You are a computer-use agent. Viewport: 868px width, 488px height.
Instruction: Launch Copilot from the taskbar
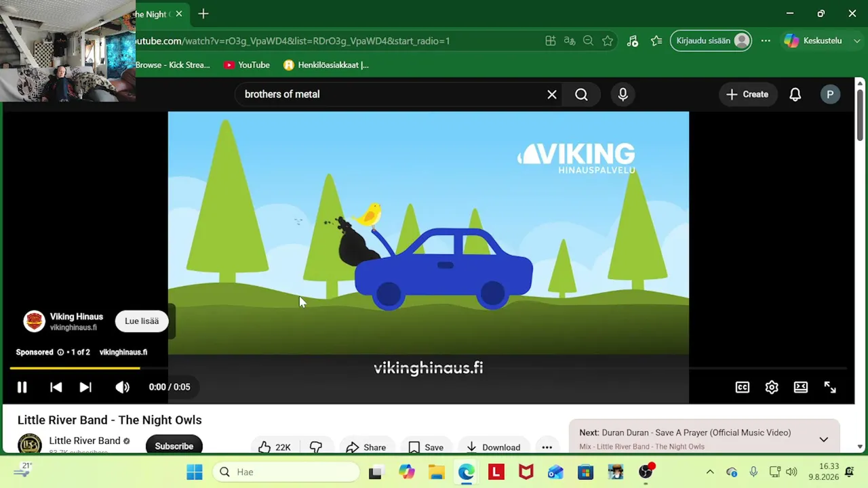point(407,472)
